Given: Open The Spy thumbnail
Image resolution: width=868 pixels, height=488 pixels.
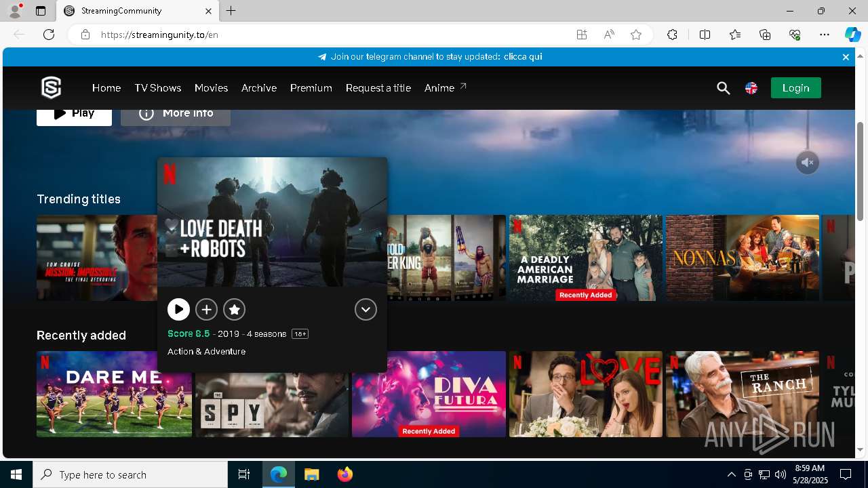Looking at the screenshot, I should coord(272,405).
